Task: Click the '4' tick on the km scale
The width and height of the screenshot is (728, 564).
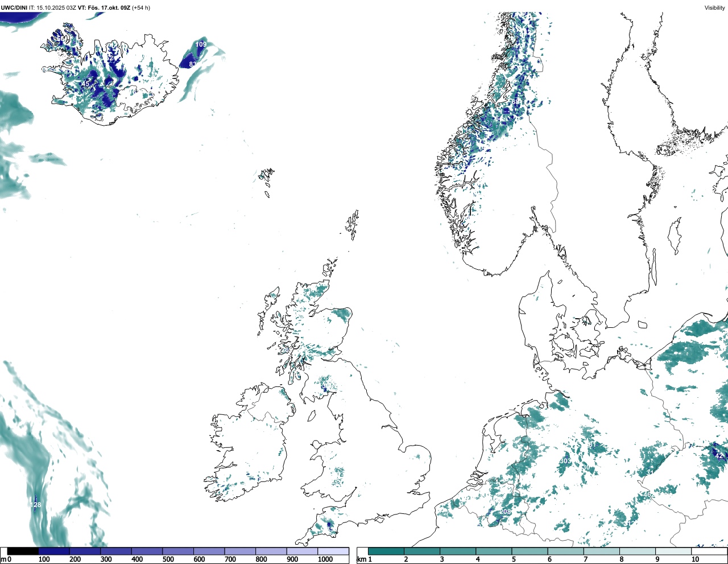Action: pos(478,559)
